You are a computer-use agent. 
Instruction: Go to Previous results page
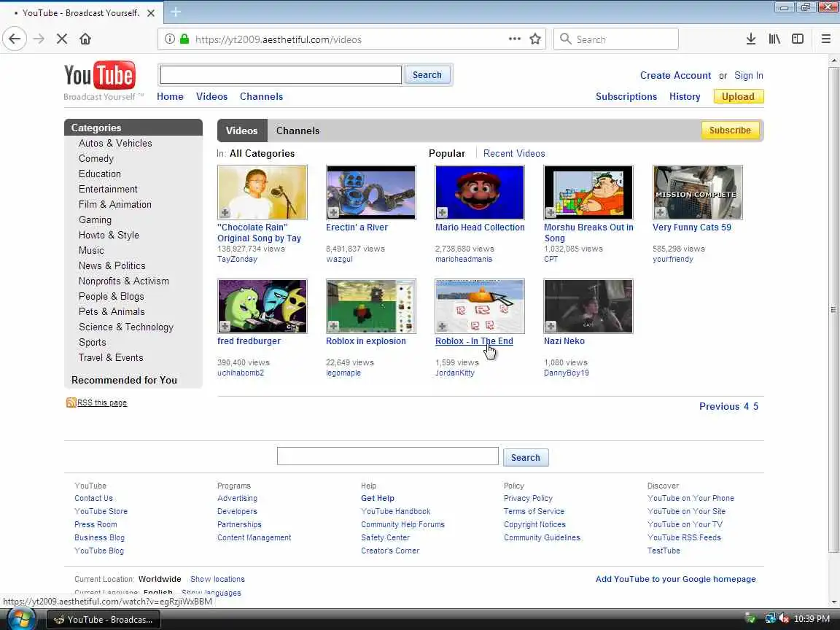point(719,406)
